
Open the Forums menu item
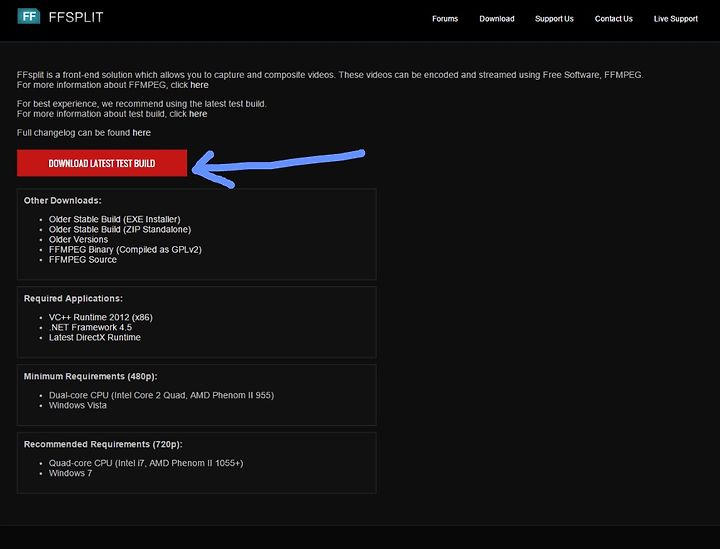pos(445,19)
